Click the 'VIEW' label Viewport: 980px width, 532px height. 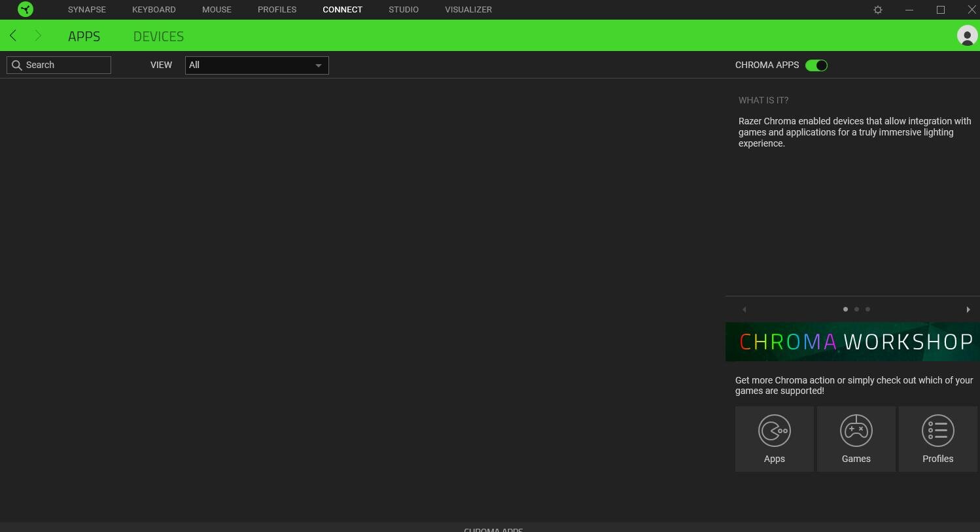click(161, 65)
